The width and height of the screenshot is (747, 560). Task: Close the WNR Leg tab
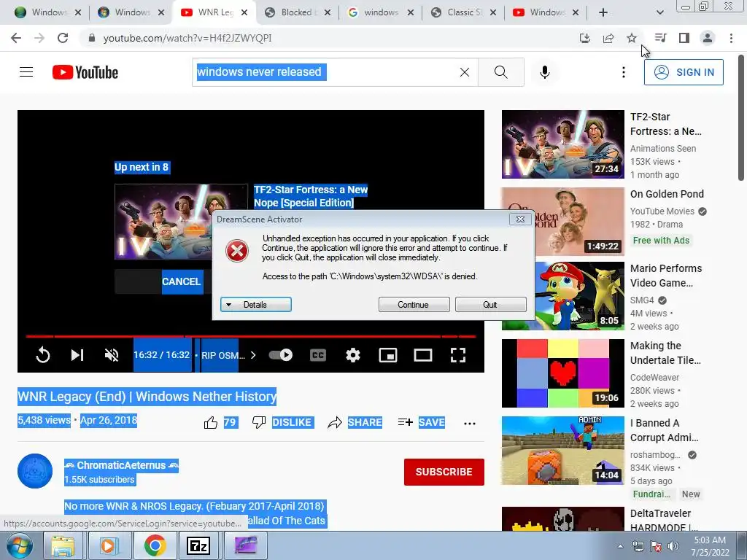pyautogui.click(x=244, y=12)
